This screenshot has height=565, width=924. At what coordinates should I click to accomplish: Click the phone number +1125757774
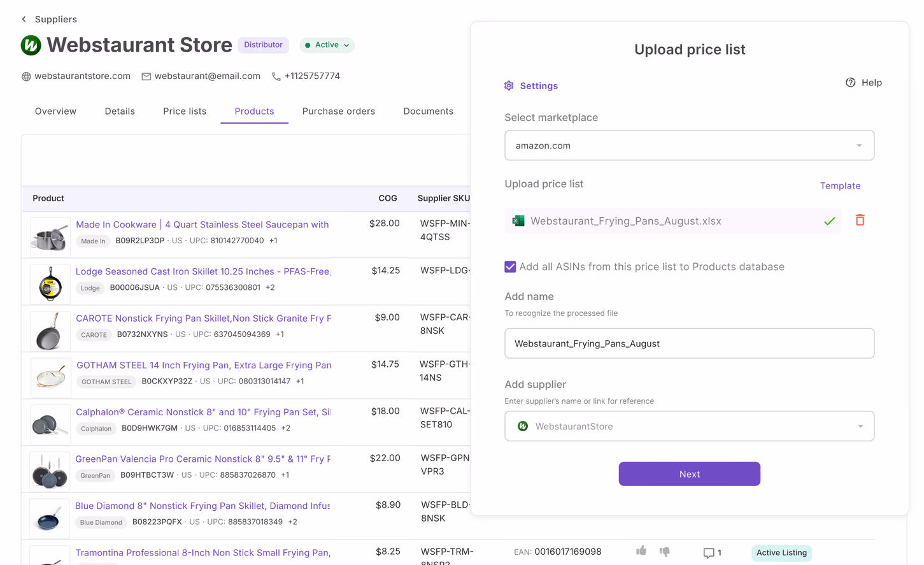(312, 76)
